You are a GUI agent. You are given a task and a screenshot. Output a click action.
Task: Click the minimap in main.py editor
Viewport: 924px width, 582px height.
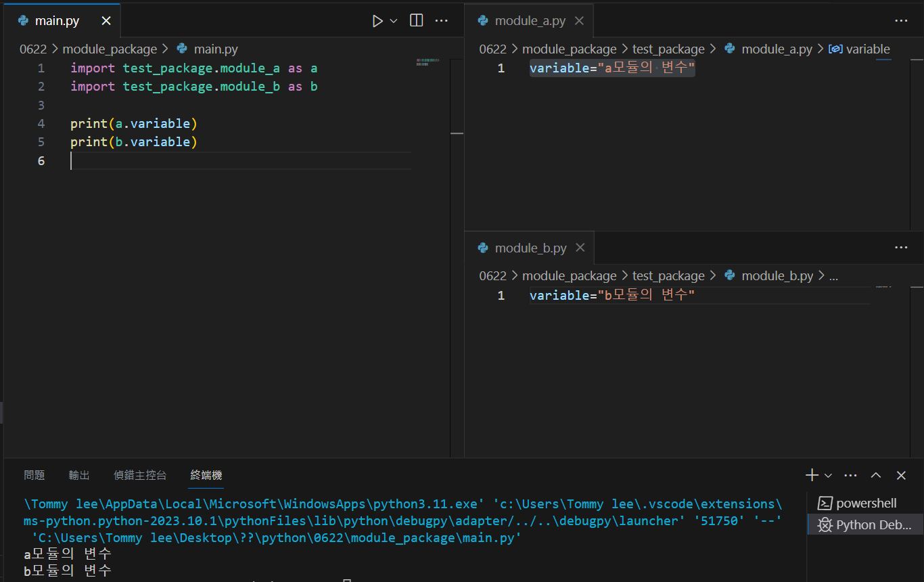[x=428, y=62]
